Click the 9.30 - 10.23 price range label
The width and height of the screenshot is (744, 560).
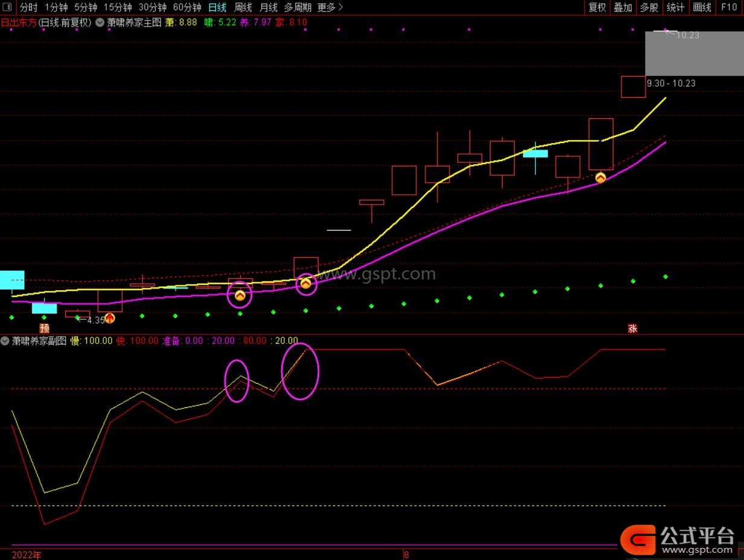(x=671, y=83)
